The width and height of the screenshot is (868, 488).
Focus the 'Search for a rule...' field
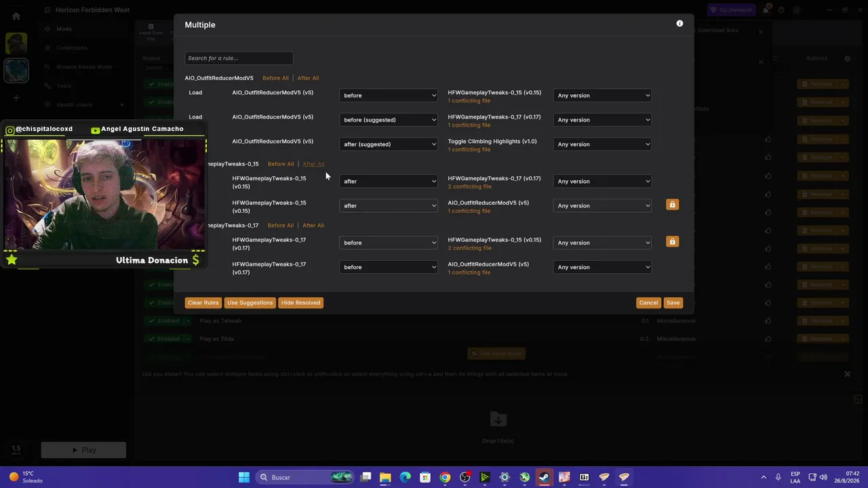coord(239,58)
